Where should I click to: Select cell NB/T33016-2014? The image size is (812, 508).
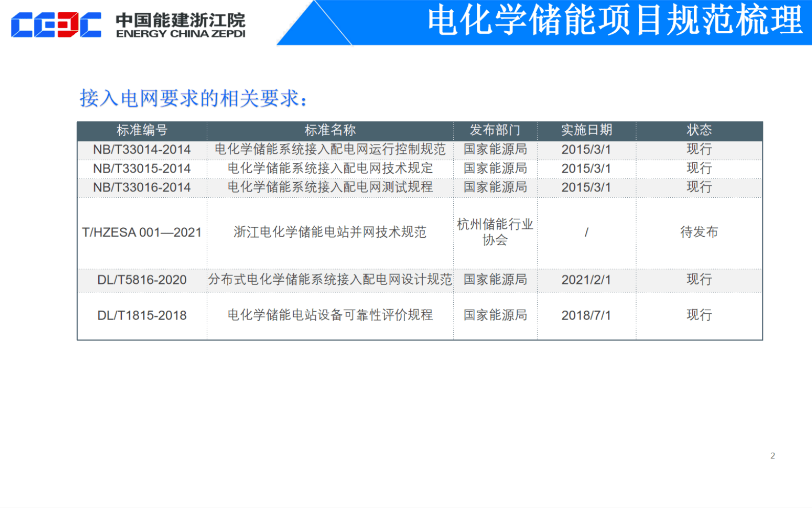pos(142,187)
